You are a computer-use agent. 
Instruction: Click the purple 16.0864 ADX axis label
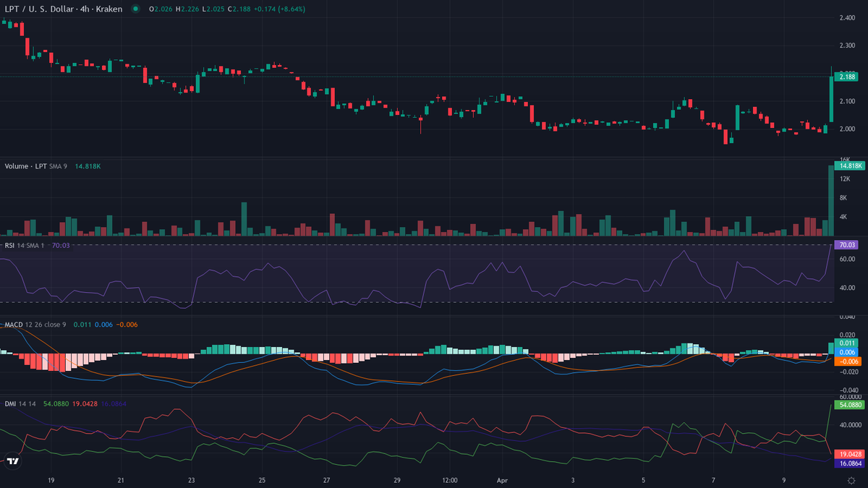[x=849, y=462]
